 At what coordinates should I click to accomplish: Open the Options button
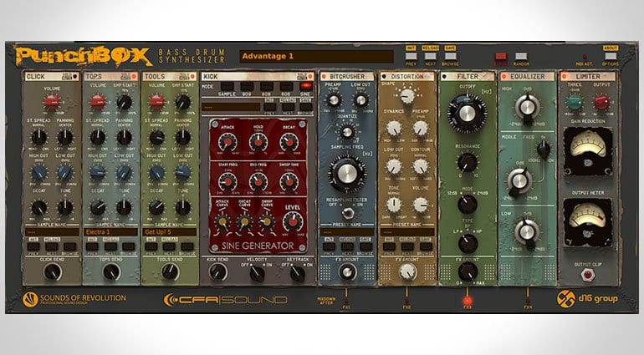pos(611,56)
